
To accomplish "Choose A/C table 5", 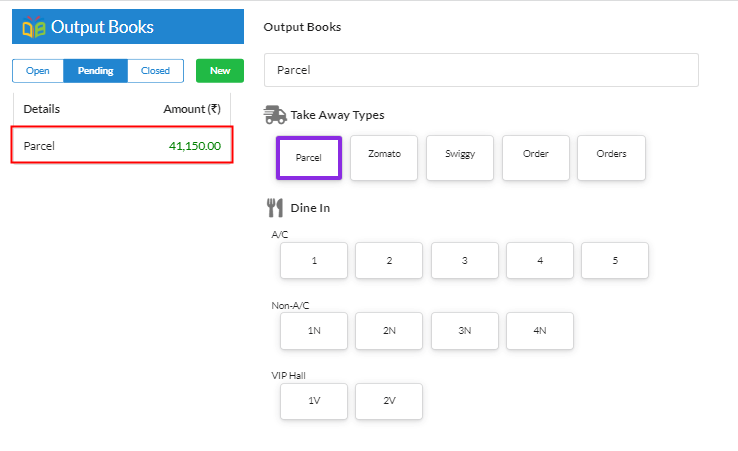I will (615, 260).
